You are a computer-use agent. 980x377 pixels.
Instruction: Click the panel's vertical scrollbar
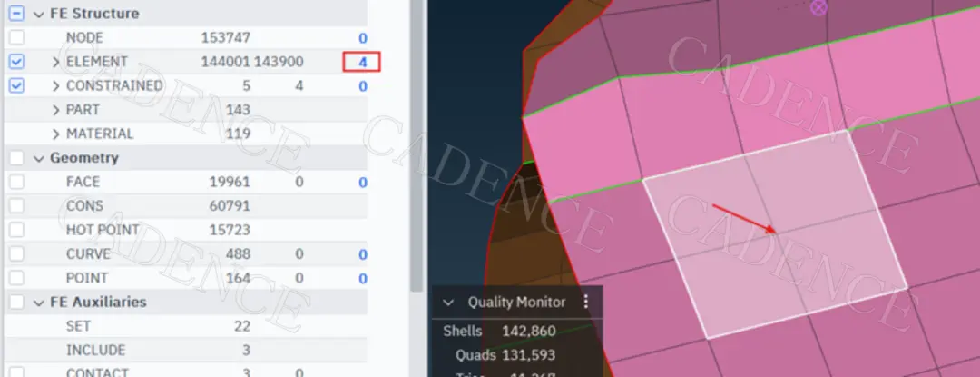(416, 145)
